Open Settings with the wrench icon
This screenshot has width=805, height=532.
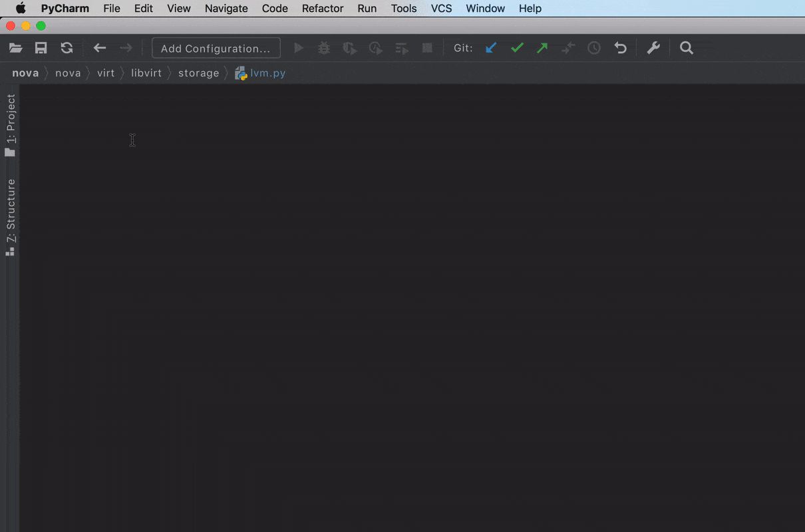(653, 48)
